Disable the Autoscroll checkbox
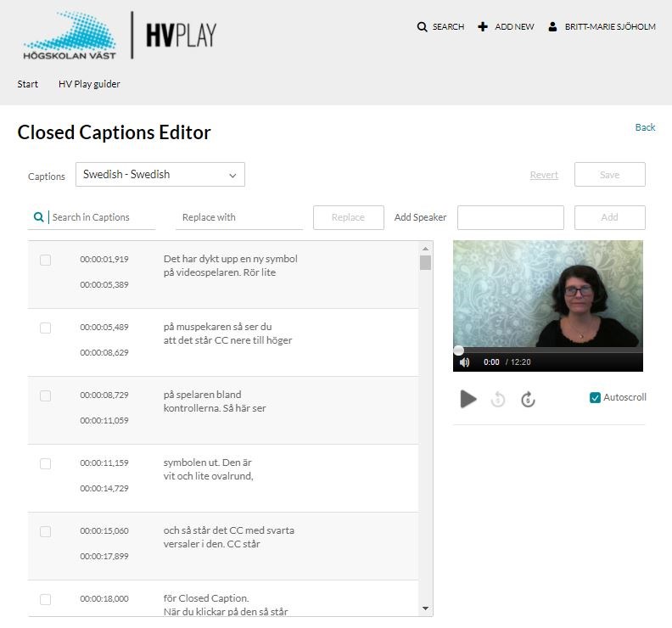 pos(596,397)
